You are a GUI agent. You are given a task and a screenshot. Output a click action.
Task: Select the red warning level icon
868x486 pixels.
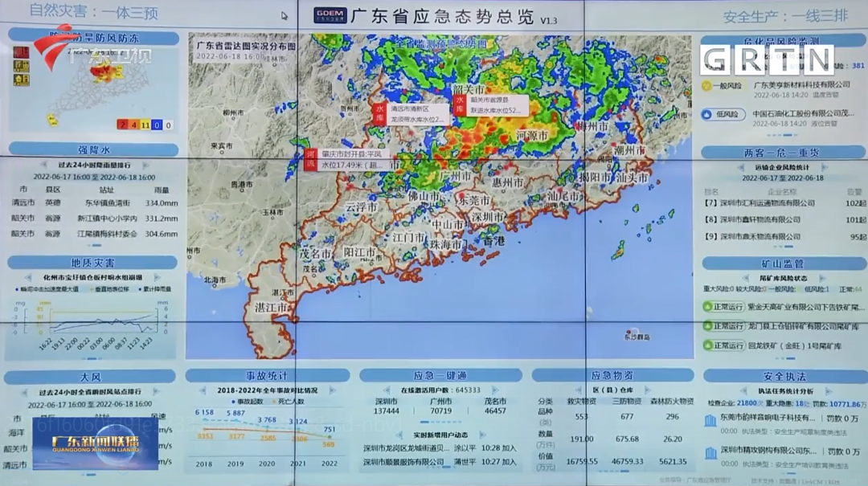tap(21, 52)
